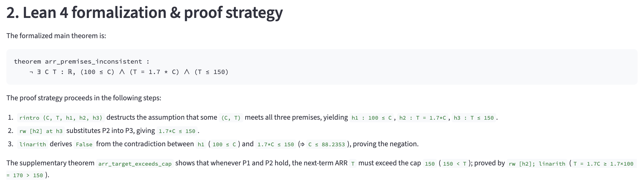Click the 'linarith' code in step 3
The width and height of the screenshot is (644, 185).
click(x=33, y=144)
